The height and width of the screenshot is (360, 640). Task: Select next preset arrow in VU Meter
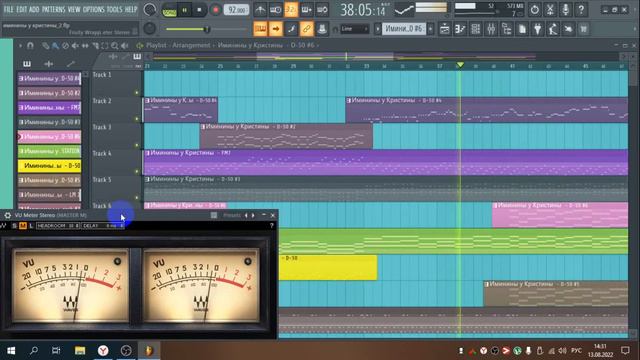pyautogui.click(x=253, y=215)
